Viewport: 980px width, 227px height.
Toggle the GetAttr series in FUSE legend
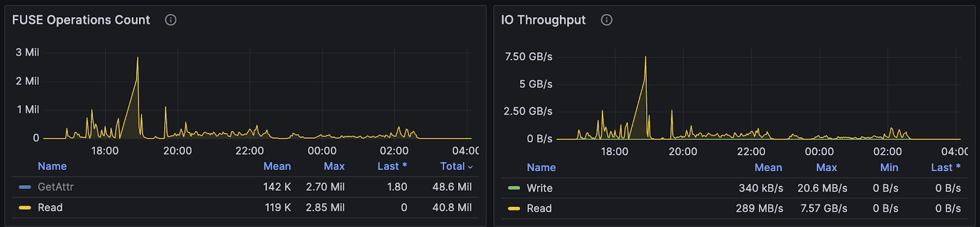tap(56, 187)
